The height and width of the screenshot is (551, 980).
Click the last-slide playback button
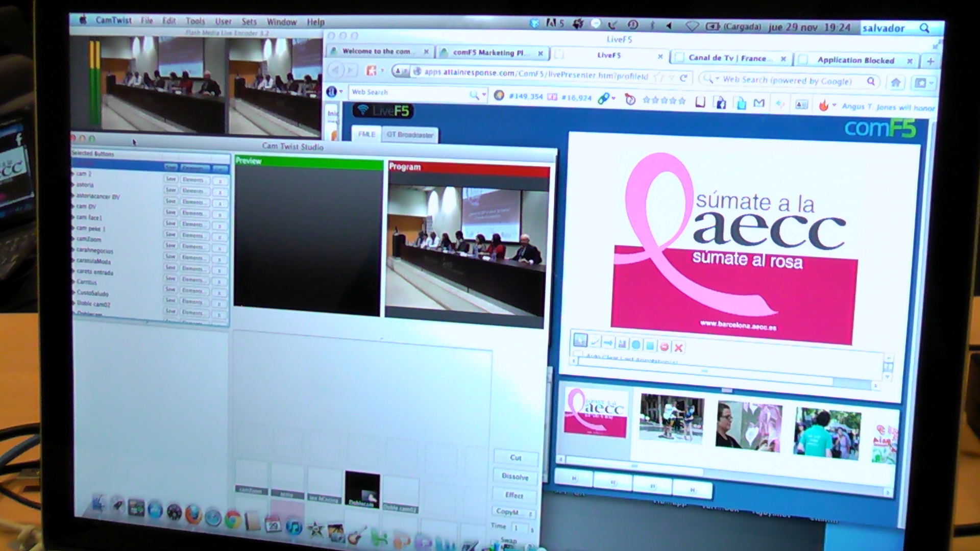coord(692,490)
